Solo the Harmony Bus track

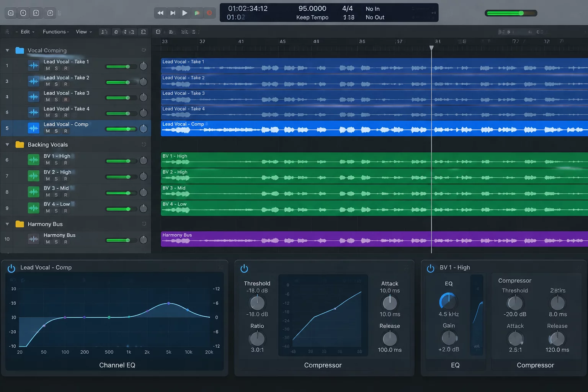(x=56, y=242)
